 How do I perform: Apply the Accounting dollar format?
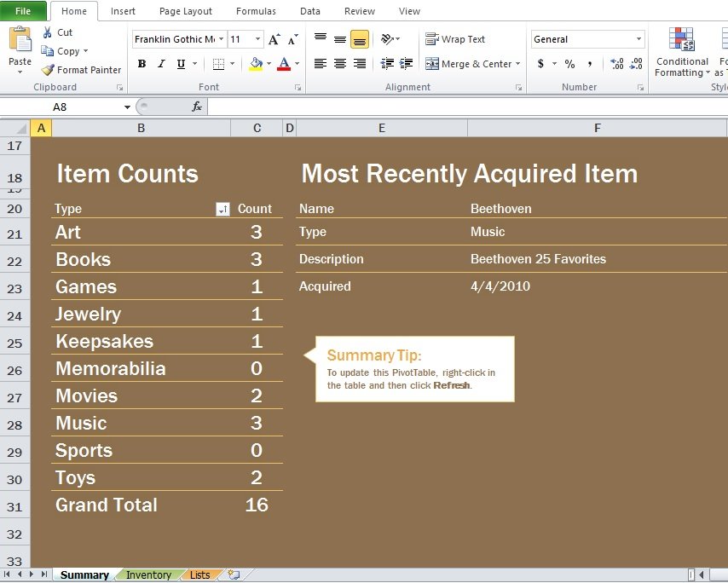540,64
